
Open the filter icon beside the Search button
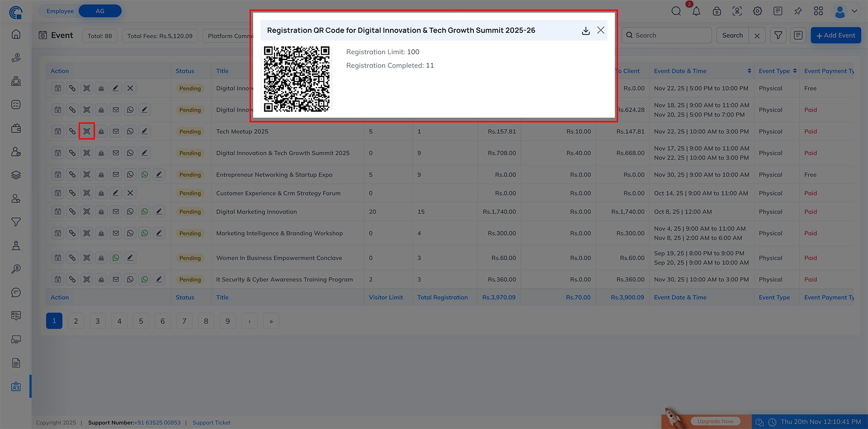point(778,35)
